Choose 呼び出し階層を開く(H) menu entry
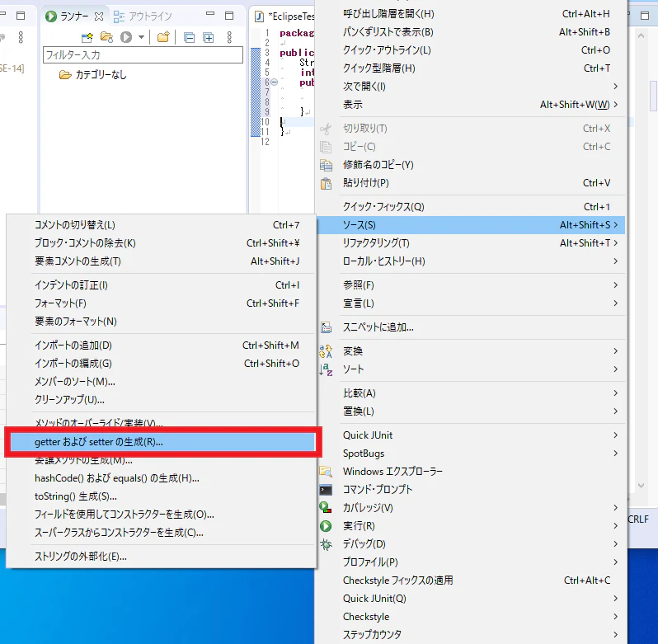Screen dimensions: 658x644 [471, 14]
